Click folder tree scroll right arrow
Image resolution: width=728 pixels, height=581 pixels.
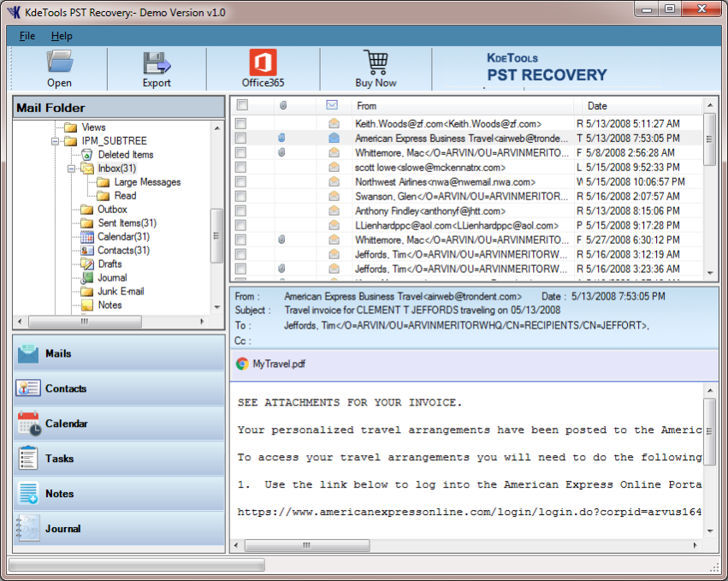pyautogui.click(x=202, y=322)
